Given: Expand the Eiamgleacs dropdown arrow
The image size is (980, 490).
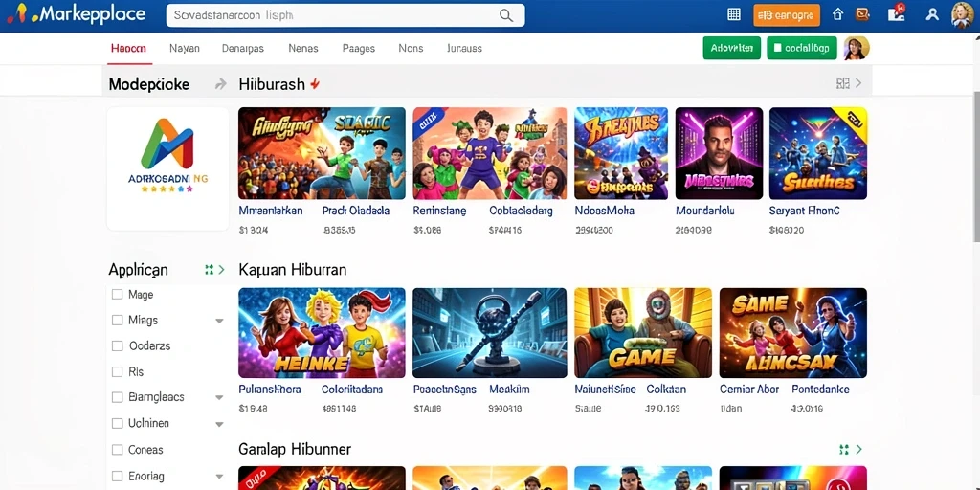Looking at the screenshot, I should click(219, 397).
